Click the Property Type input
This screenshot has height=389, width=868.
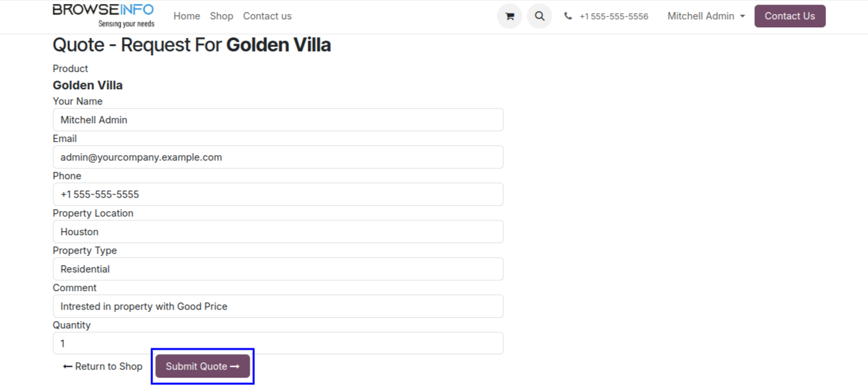pyautogui.click(x=278, y=269)
